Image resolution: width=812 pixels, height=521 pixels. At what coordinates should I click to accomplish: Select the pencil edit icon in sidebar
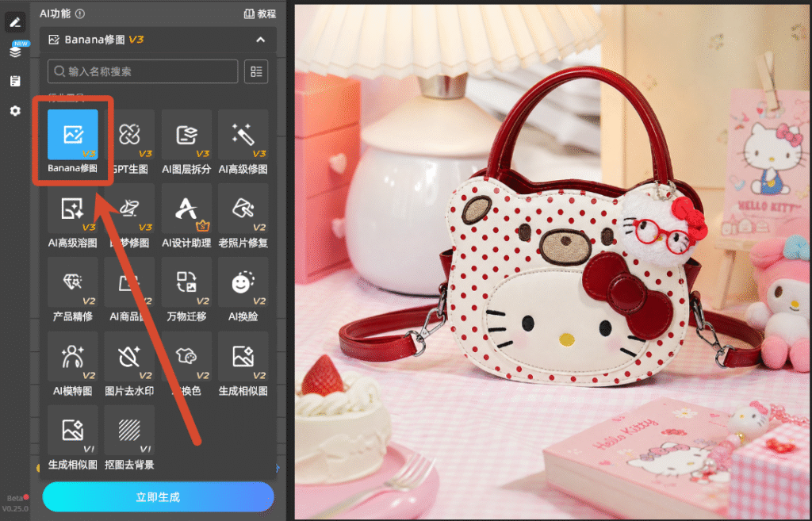pos(15,21)
